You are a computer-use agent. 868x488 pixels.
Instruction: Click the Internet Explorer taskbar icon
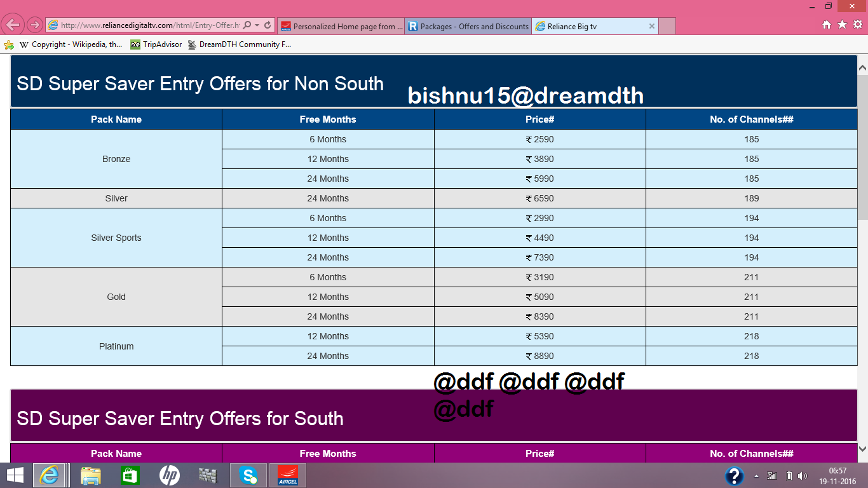(50, 475)
